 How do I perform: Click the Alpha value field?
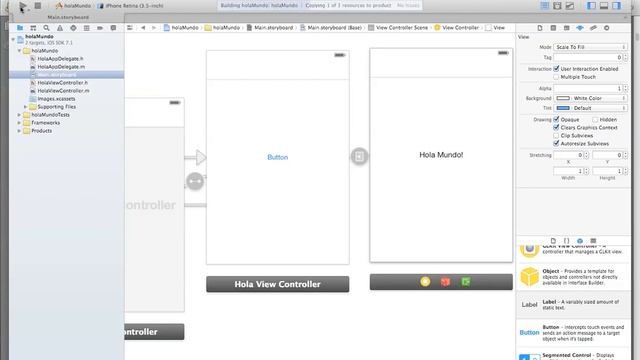[x=588, y=88]
